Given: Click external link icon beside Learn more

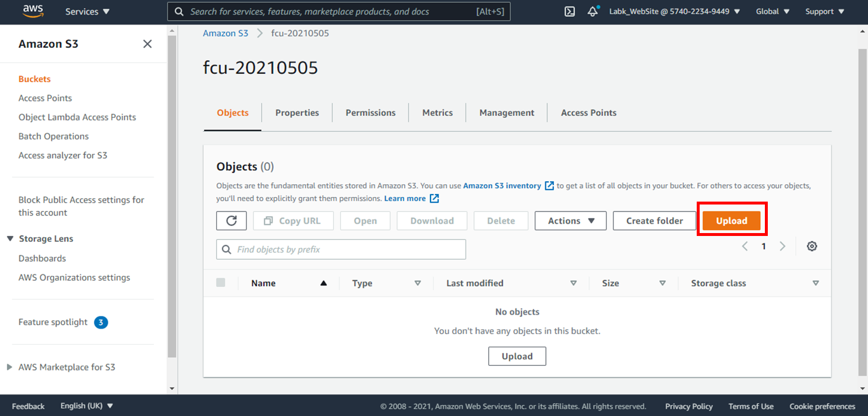Looking at the screenshot, I should (x=434, y=199).
